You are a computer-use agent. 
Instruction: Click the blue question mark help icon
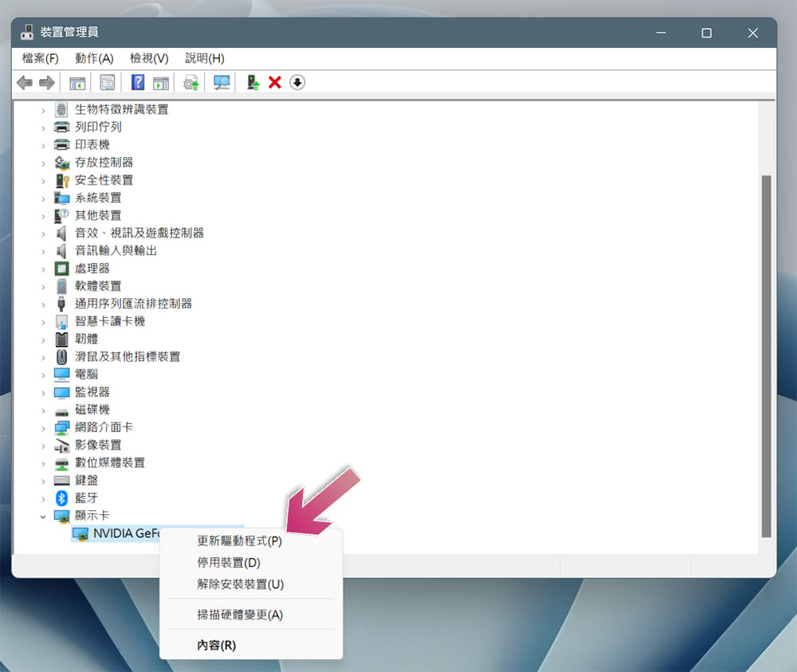pyautogui.click(x=138, y=82)
